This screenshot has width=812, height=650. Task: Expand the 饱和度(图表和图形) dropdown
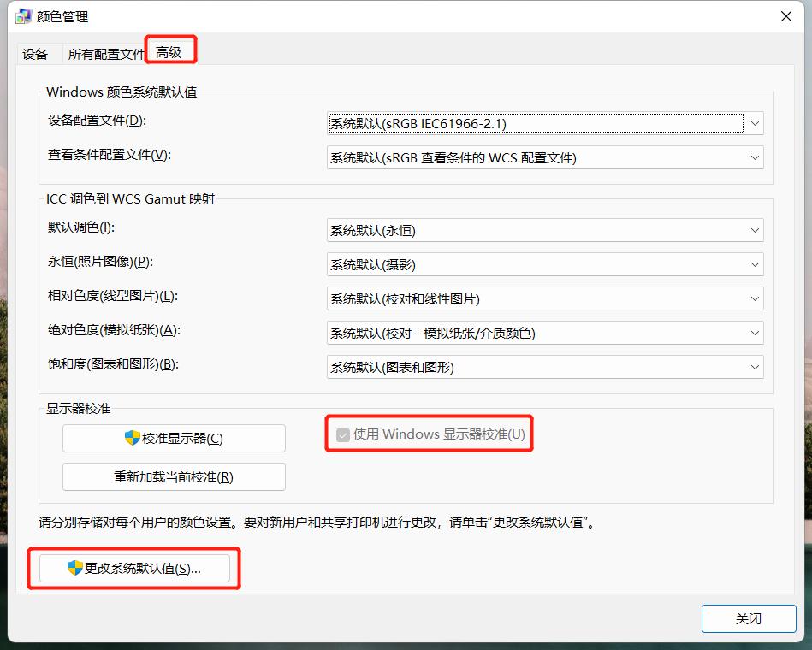click(x=754, y=366)
